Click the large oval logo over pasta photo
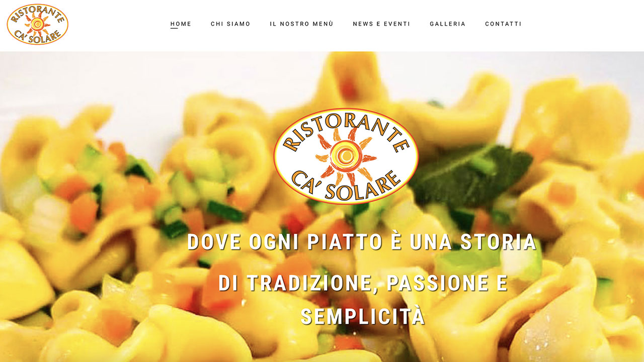 [346, 156]
